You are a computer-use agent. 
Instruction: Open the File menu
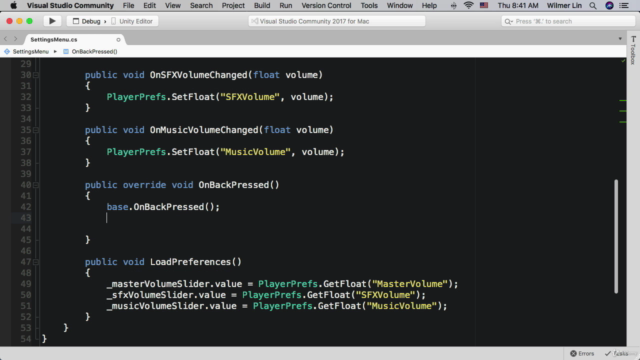click(128, 5)
